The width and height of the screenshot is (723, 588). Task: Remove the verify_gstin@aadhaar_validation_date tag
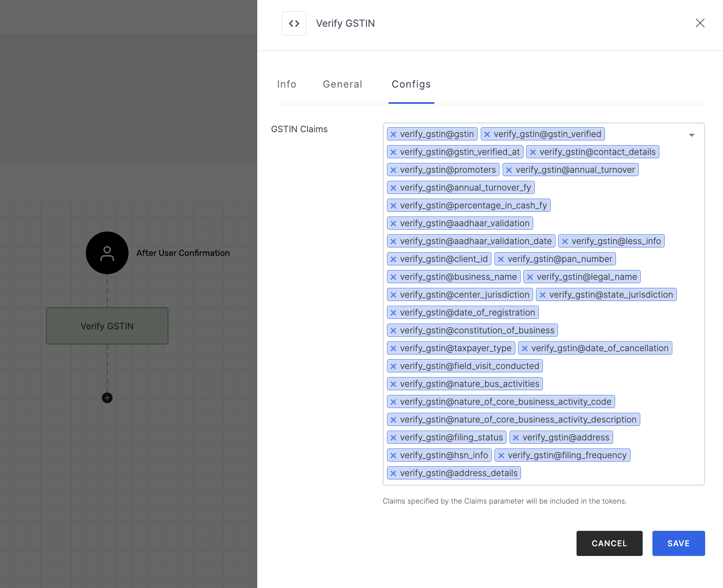(393, 241)
